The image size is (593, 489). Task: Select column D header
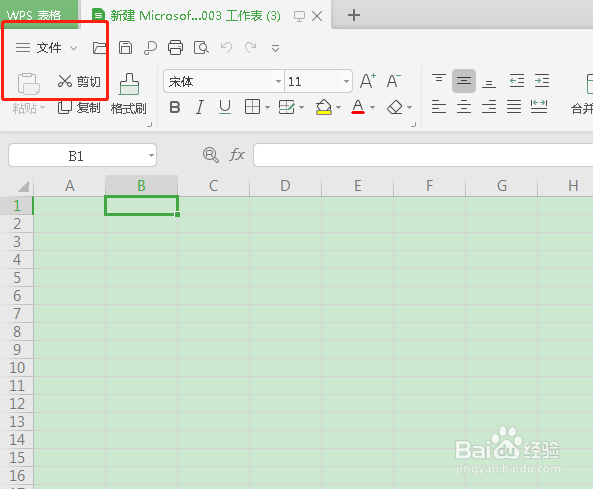(x=286, y=186)
